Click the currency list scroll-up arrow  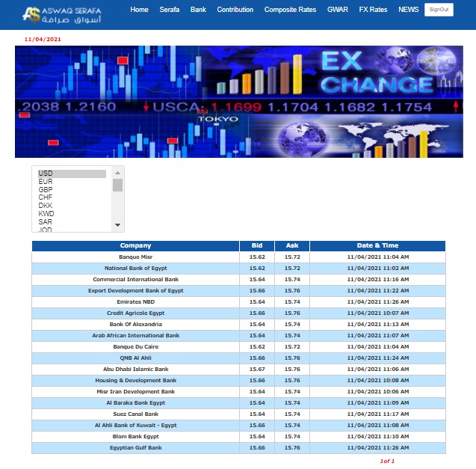pos(118,173)
